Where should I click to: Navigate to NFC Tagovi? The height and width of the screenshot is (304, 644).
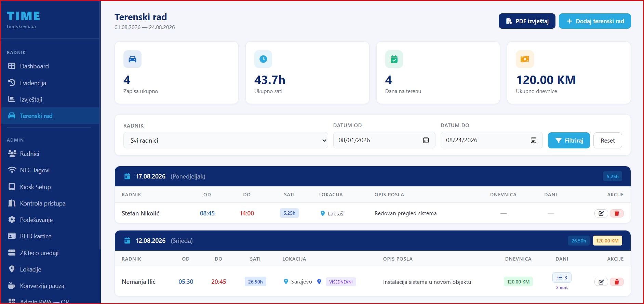50,170
